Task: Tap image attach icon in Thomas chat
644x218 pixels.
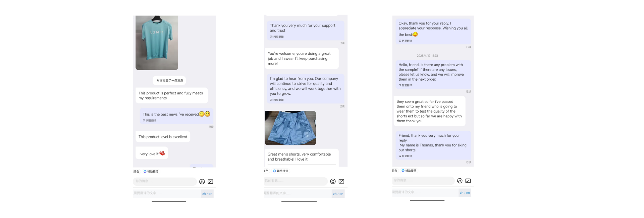Action: [x=468, y=181]
